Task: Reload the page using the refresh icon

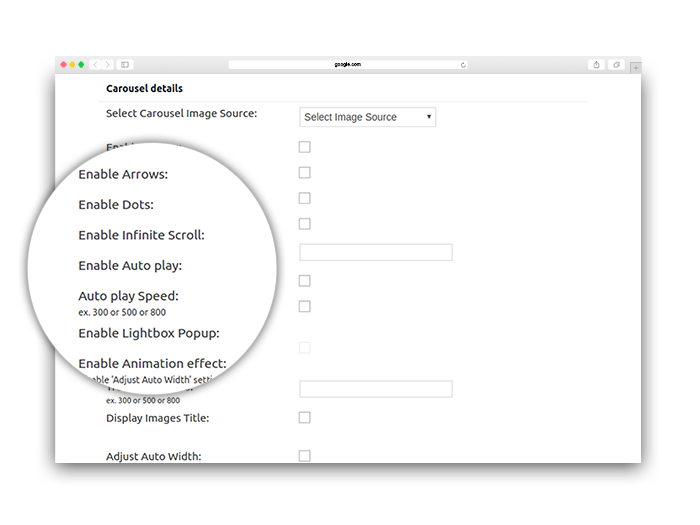Action: point(463,65)
